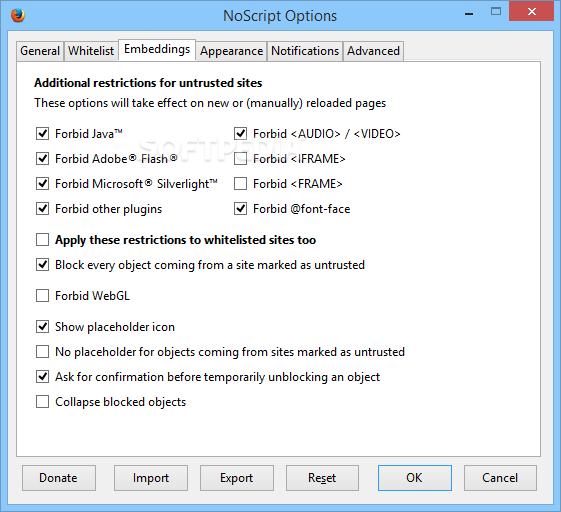Confirm with the OK button
The height and width of the screenshot is (512, 561).
(415, 478)
